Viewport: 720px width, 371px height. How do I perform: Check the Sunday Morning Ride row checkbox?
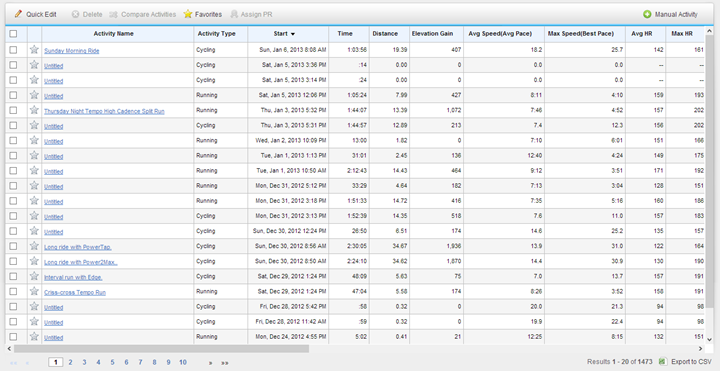point(13,50)
